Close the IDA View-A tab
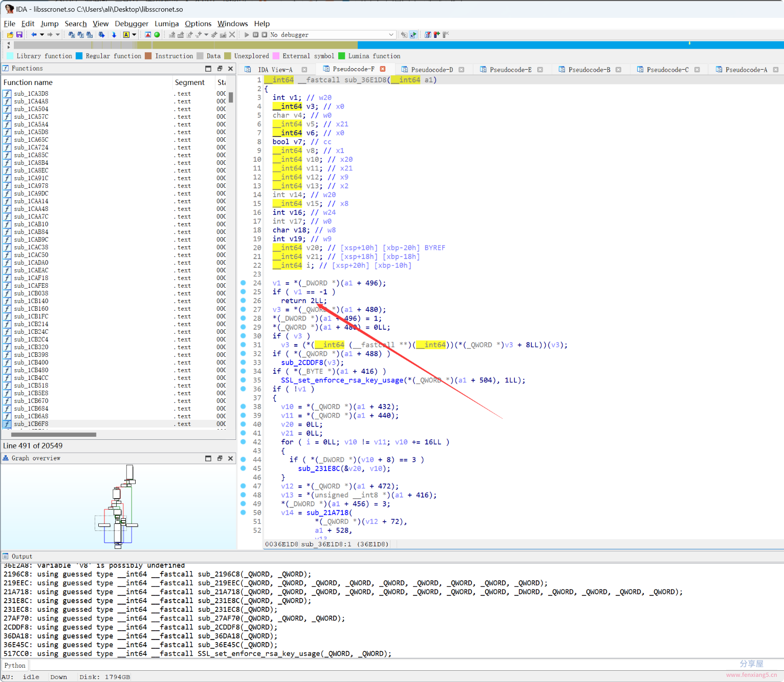The image size is (784, 682). click(304, 70)
